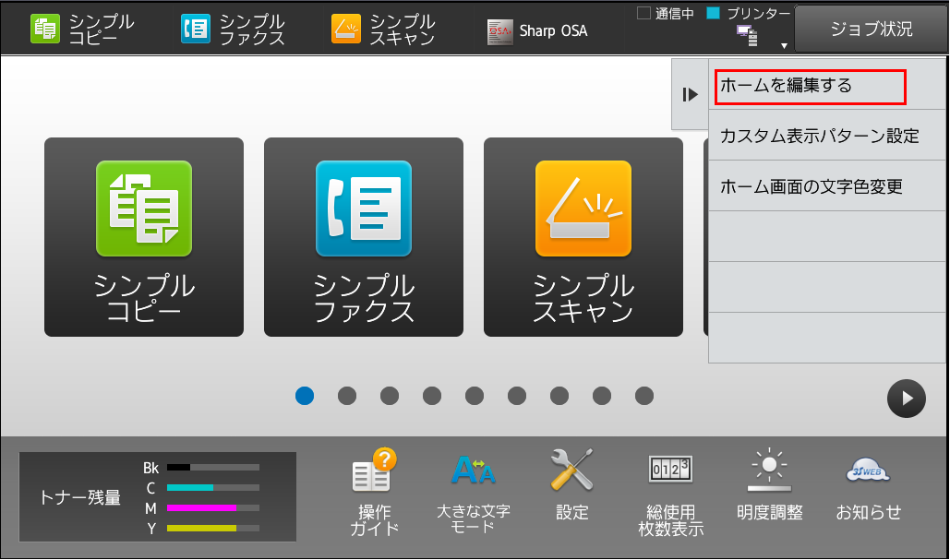Go to the first home page dot
Screen dimensions: 950x560
[305, 396]
